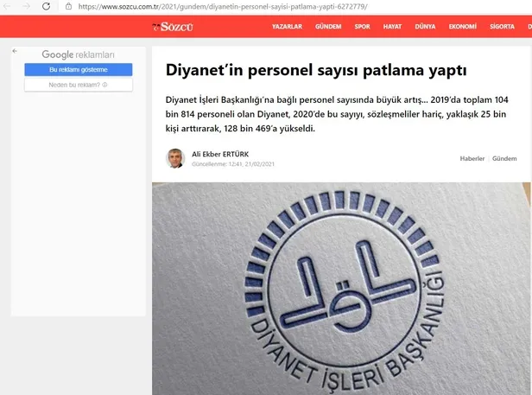Open the HAYAT section

pos(392,27)
